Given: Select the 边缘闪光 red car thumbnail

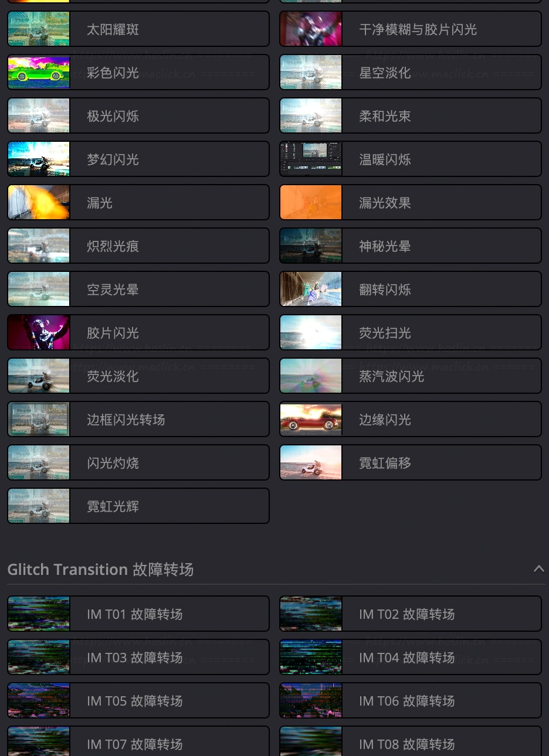Looking at the screenshot, I should tap(311, 420).
